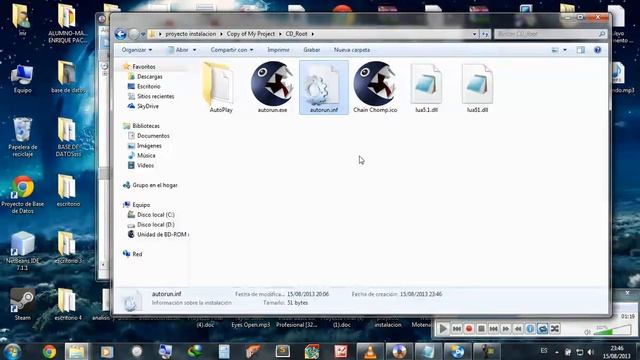This screenshot has height=360, width=640.
Task: Open recent locations dropdown arrow
Action: point(143,34)
